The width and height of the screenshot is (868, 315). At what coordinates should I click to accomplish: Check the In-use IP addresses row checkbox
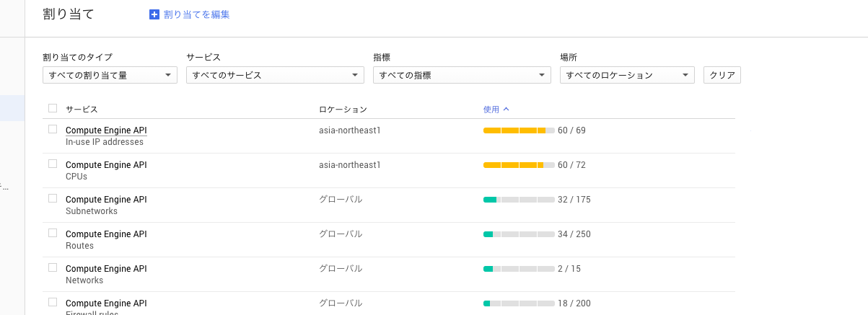(x=53, y=129)
